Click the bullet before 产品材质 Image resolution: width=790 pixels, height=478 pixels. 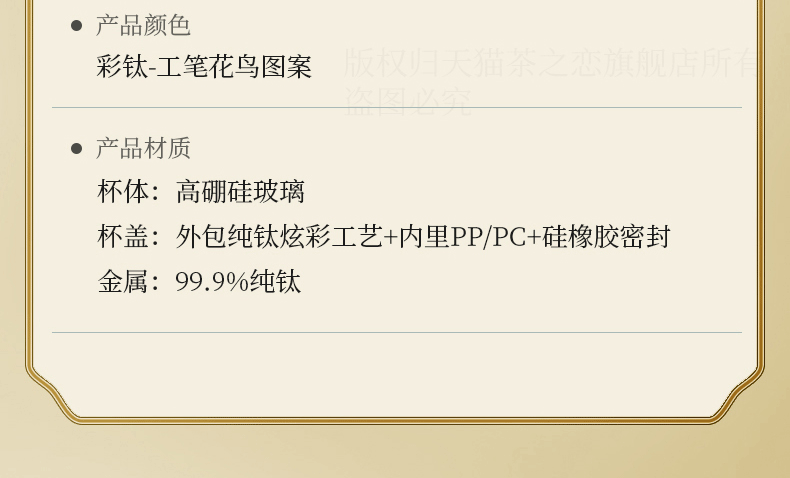[x=77, y=149]
